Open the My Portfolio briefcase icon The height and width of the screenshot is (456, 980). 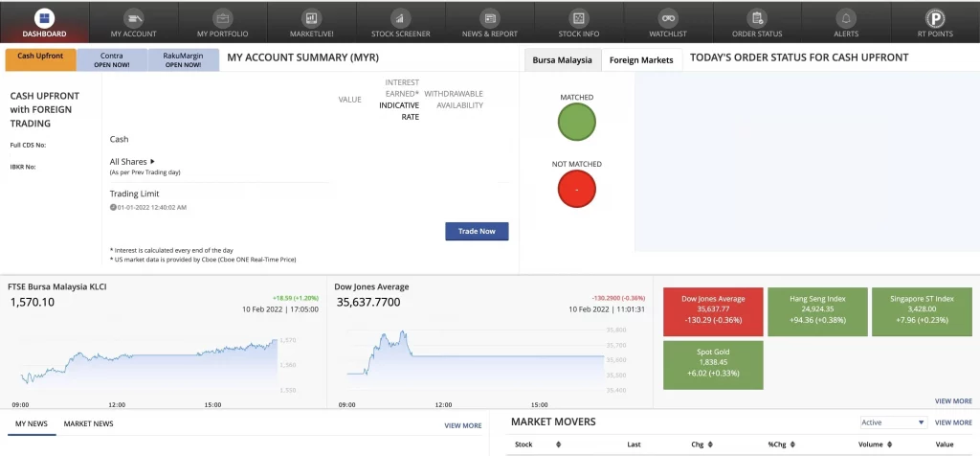click(222, 17)
